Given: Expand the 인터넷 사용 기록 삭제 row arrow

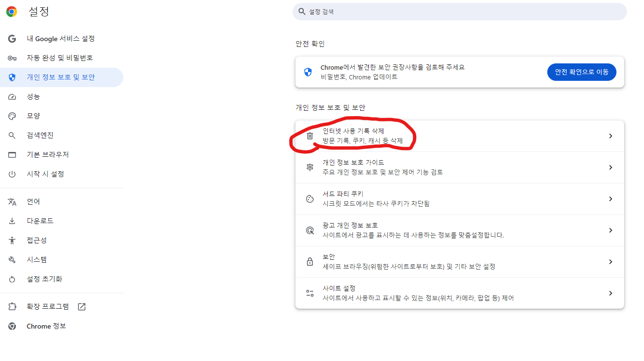Looking at the screenshot, I should pyautogui.click(x=611, y=136).
